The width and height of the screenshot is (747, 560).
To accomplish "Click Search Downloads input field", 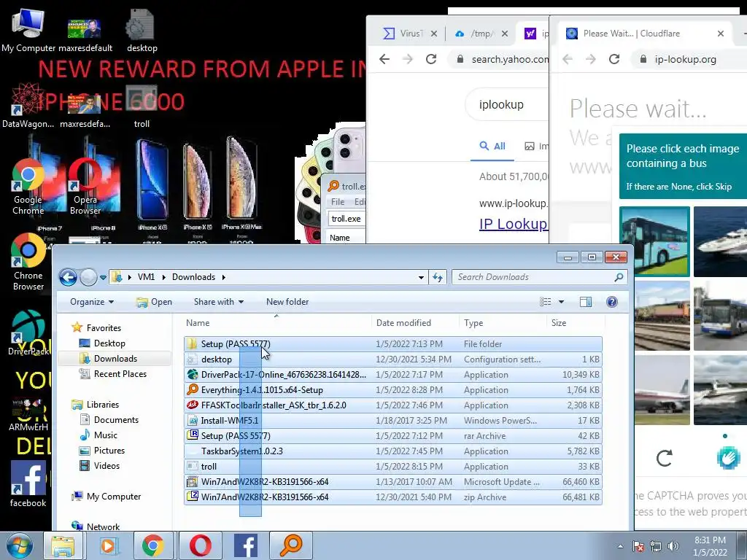I will click(x=539, y=277).
